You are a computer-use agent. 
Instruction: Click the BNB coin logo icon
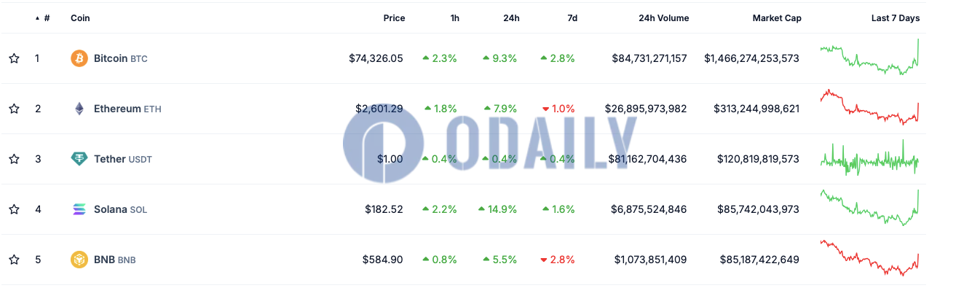tap(79, 260)
